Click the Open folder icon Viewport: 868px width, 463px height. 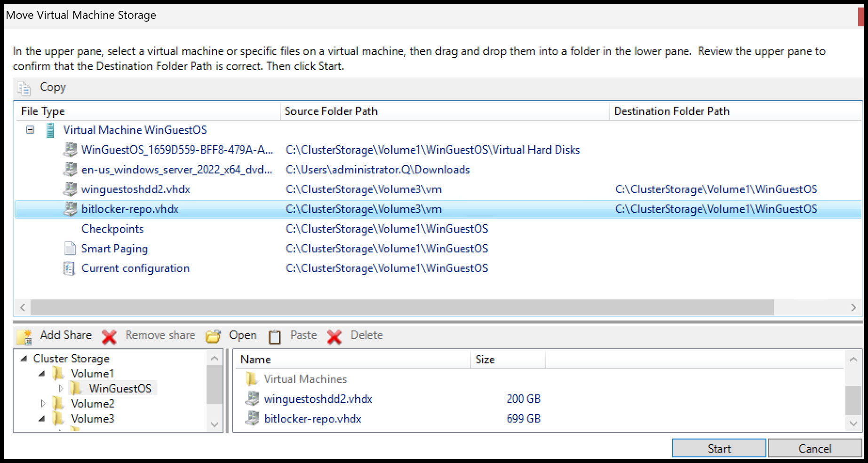213,336
